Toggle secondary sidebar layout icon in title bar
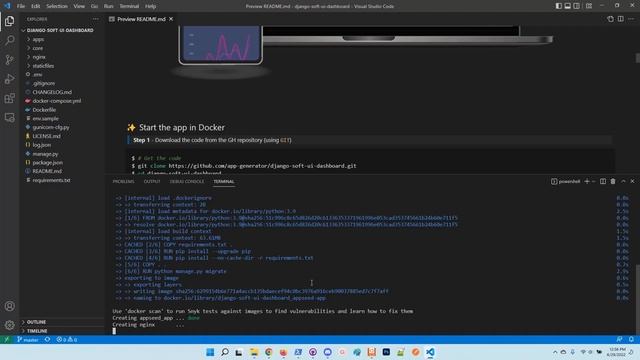Screen dimensions: 640x360 pos(576,6)
